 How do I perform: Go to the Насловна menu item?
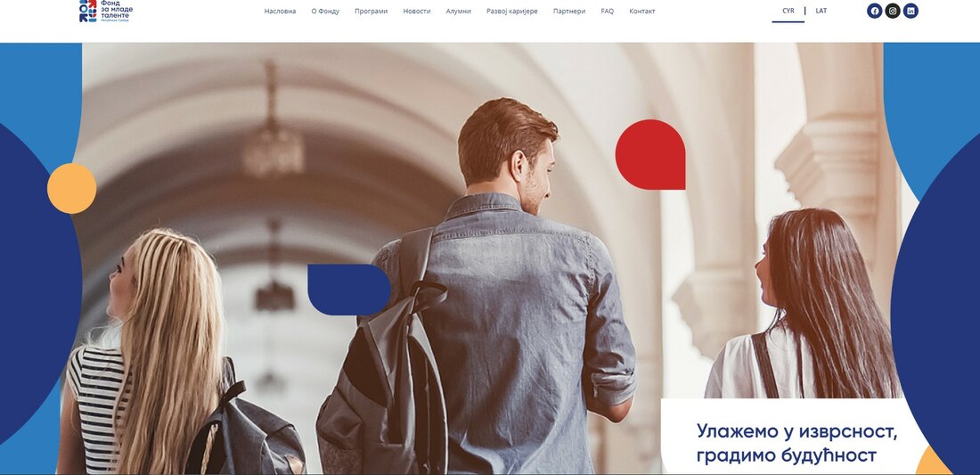(x=280, y=12)
